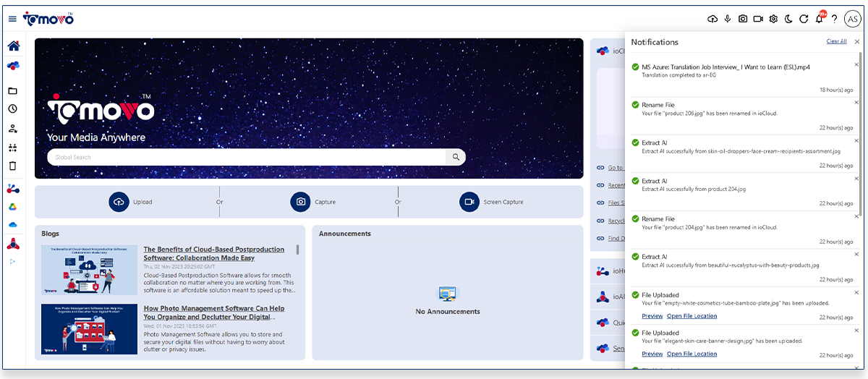
Task: Click the iomovo logo in header
Action: pos(48,19)
